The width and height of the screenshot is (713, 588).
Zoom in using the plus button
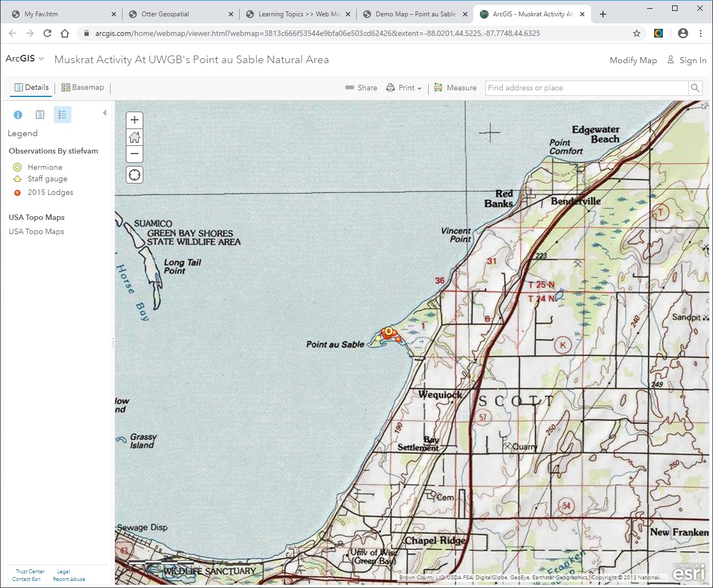[x=134, y=120]
